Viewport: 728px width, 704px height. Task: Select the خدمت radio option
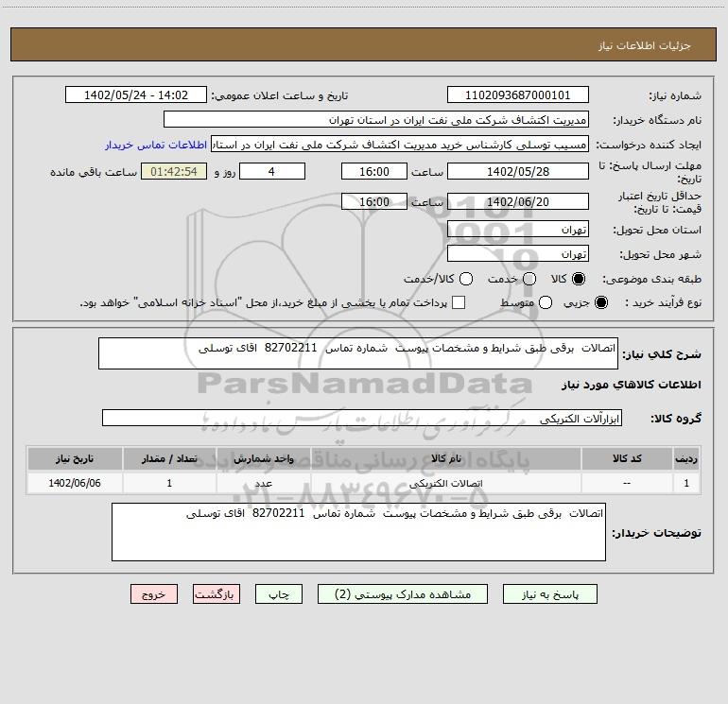tap(529, 280)
